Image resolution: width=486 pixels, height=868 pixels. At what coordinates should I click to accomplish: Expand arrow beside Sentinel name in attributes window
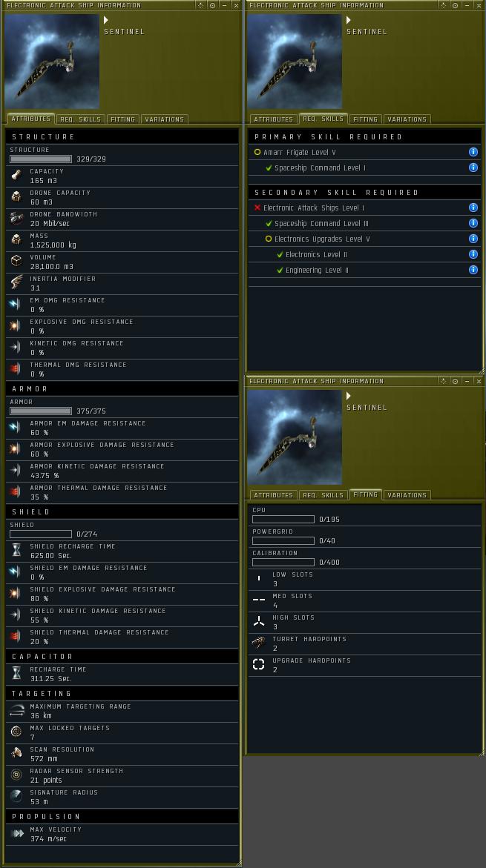click(x=106, y=20)
